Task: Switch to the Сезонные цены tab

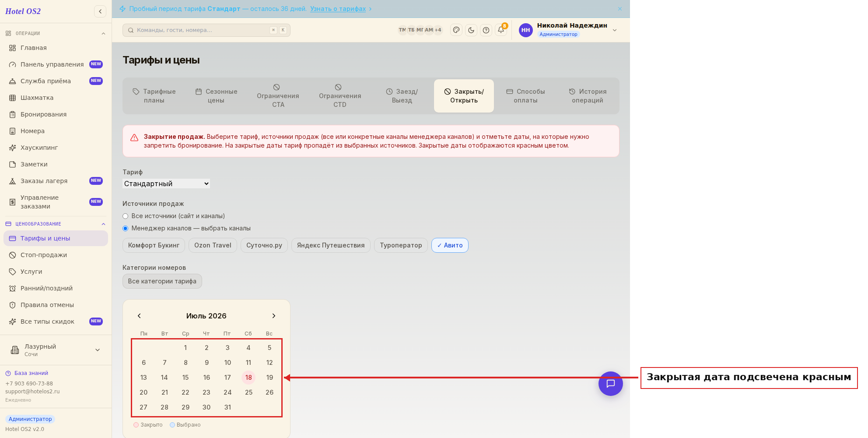Action: (216, 96)
